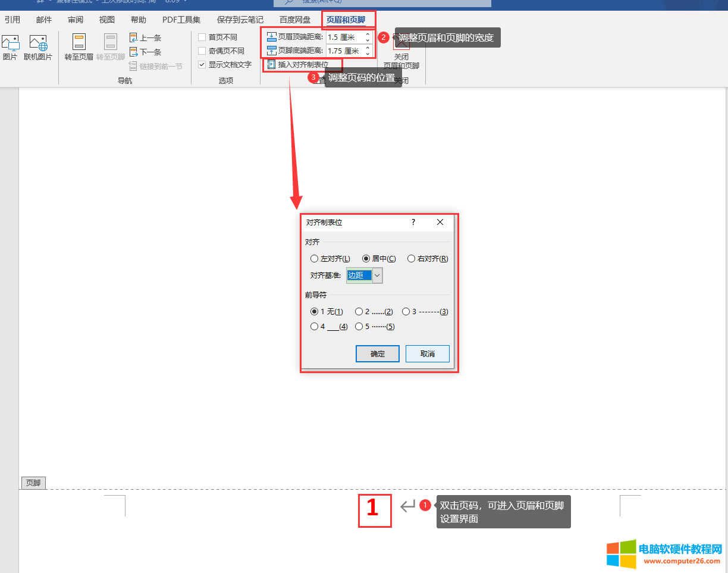Click the 页脚 footer label tag
Screen dimensions: 728x573
tap(33, 483)
